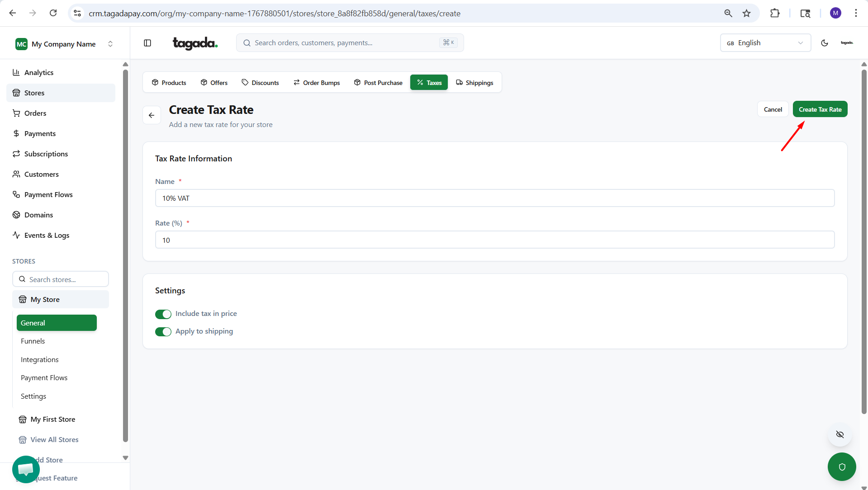The width and height of the screenshot is (868, 490).
Task: Disable the Include tax in price toggle
Action: pyautogui.click(x=163, y=314)
